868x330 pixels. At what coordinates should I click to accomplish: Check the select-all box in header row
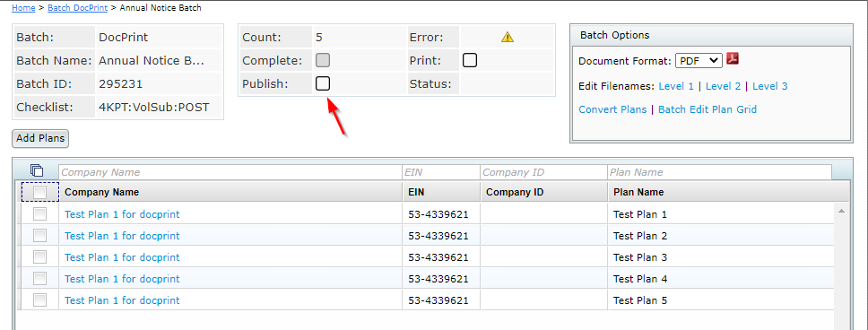pos(39,192)
